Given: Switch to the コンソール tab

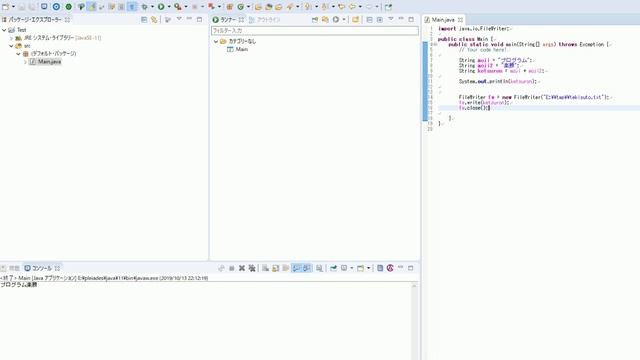Looking at the screenshot, I should point(42,268).
